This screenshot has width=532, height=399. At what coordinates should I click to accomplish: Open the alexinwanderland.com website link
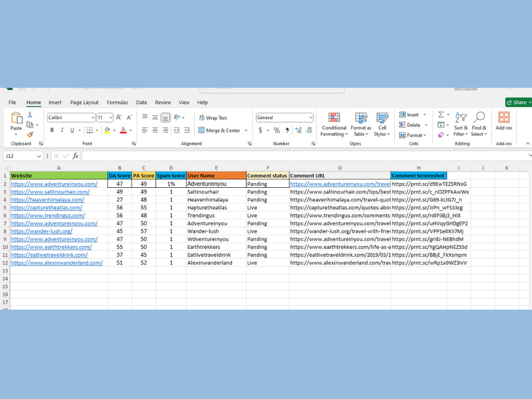57,263
